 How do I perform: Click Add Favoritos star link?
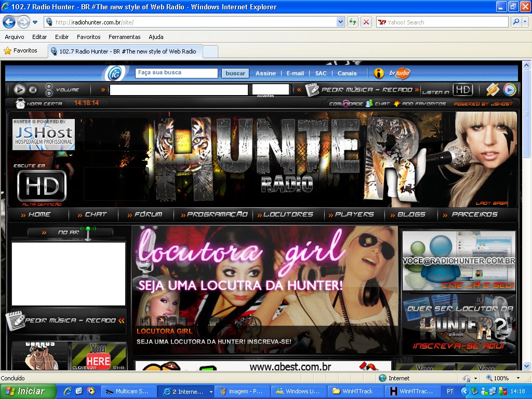click(x=420, y=104)
